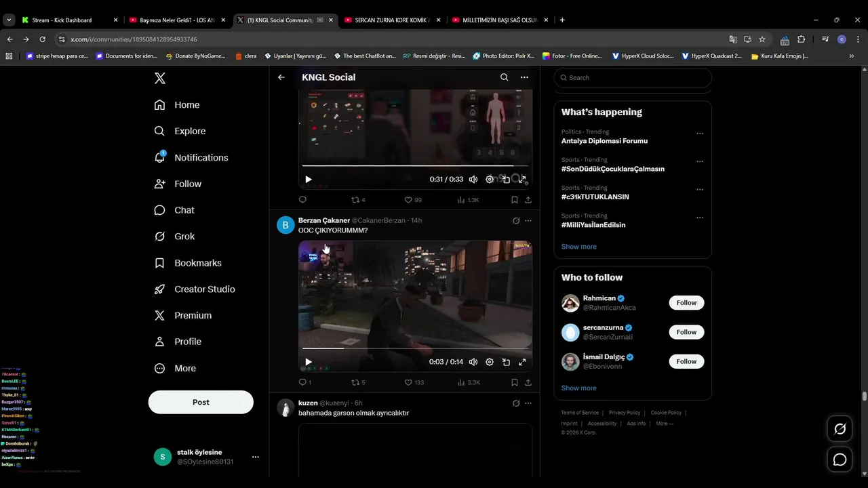
Task: Open more options on Berzan Çakaner post
Action: point(528,221)
